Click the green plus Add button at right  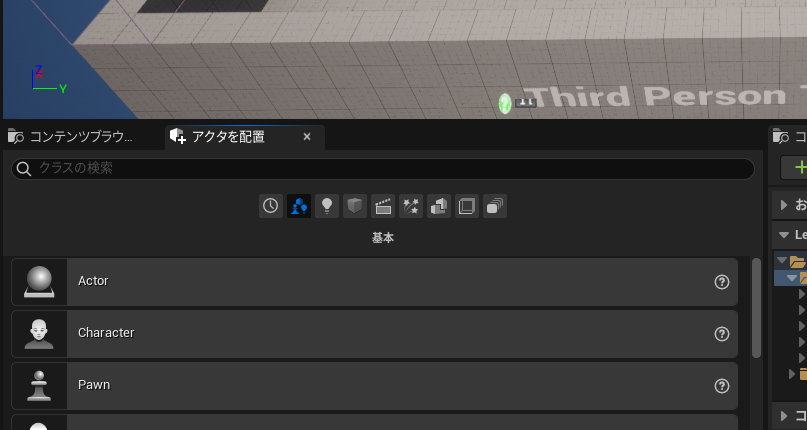pyautogui.click(x=800, y=167)
